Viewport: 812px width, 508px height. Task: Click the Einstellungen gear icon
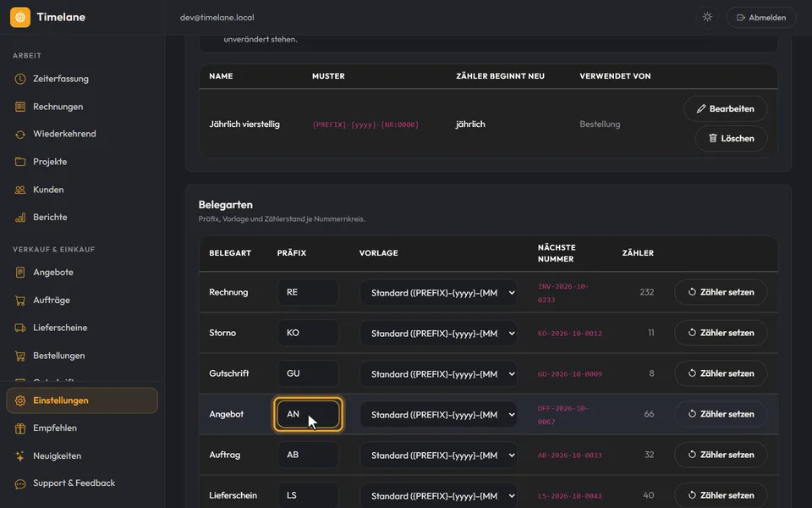point(20,400)
